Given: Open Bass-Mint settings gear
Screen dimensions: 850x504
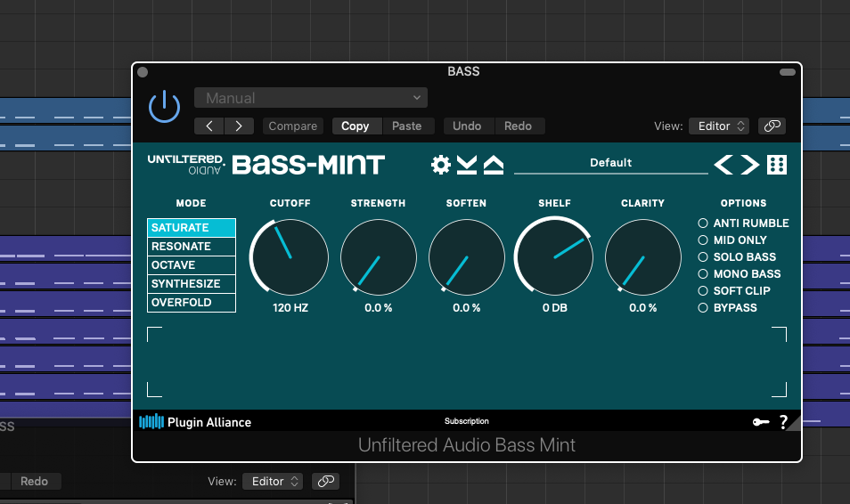Looking at the screenshot, I should tap(441, 164).
